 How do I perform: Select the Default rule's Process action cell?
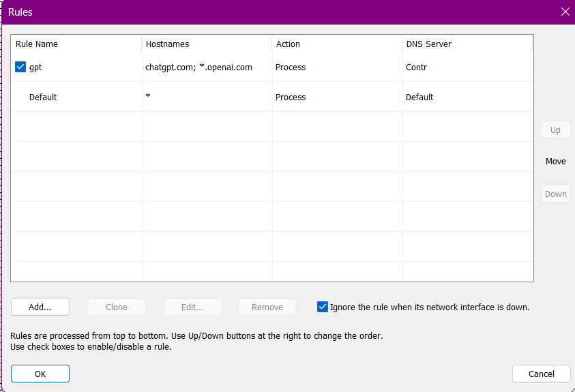click(x=338, y=97)
